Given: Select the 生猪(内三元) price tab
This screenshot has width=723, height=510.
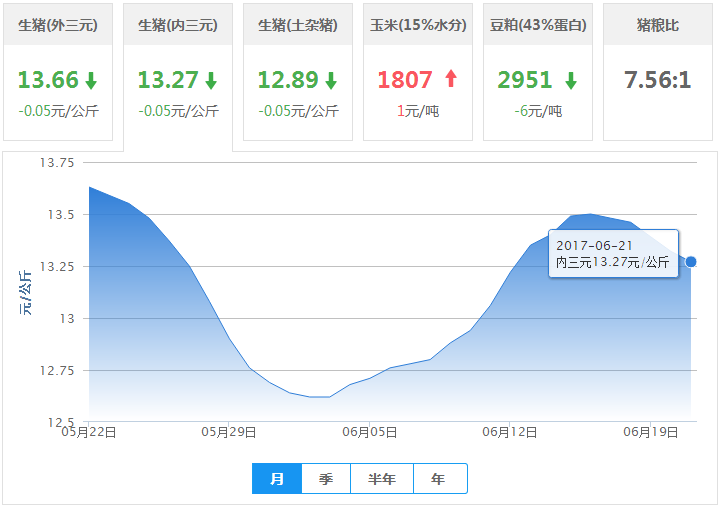Looking at the screenshot, I should 177,25.
